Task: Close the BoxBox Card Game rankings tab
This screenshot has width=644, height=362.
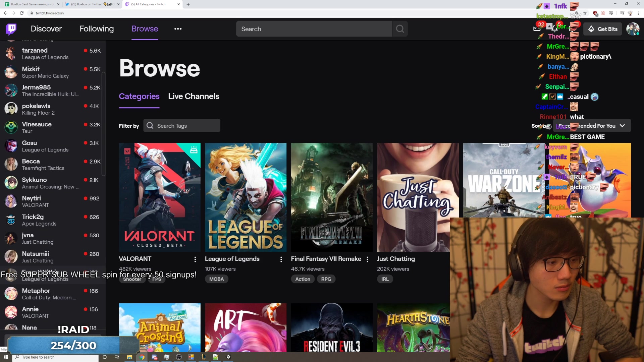Action: pyautogui.click(x=58, y=4)
